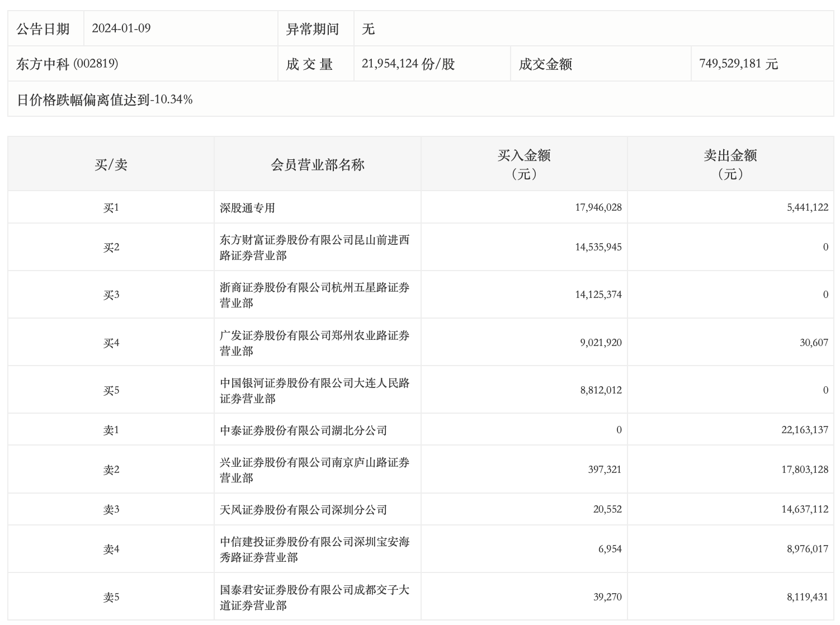Click the stock name 东方中科 (002819)
The height and width of the screenshot is (625, 840).
(67, 64)
